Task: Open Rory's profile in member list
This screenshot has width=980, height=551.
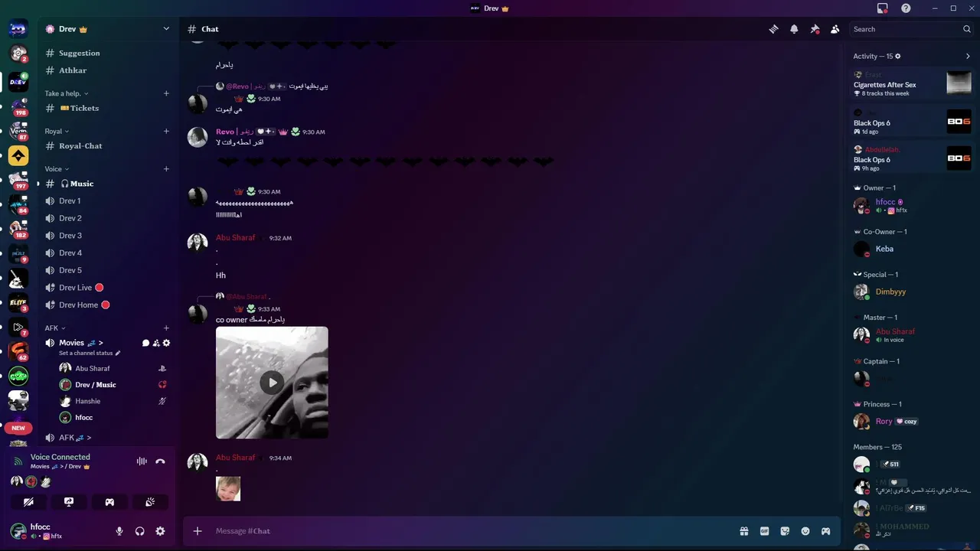Action: (x=911, y=422)
